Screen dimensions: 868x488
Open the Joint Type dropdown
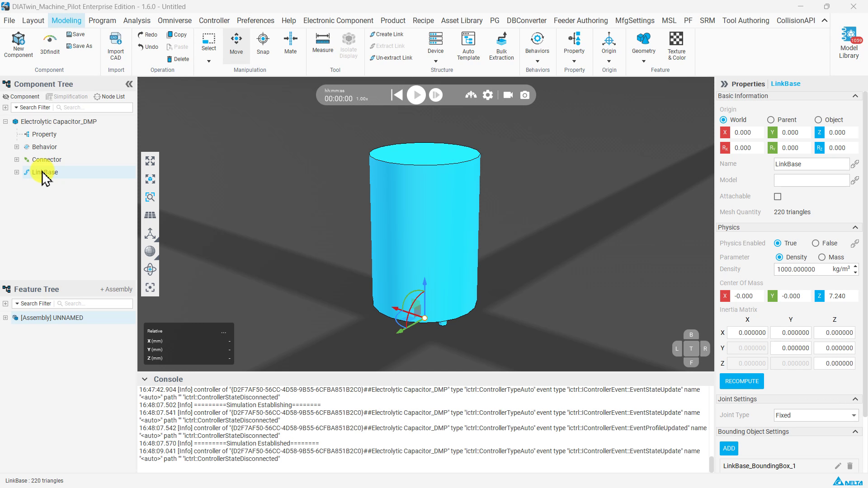click(816, 415)
